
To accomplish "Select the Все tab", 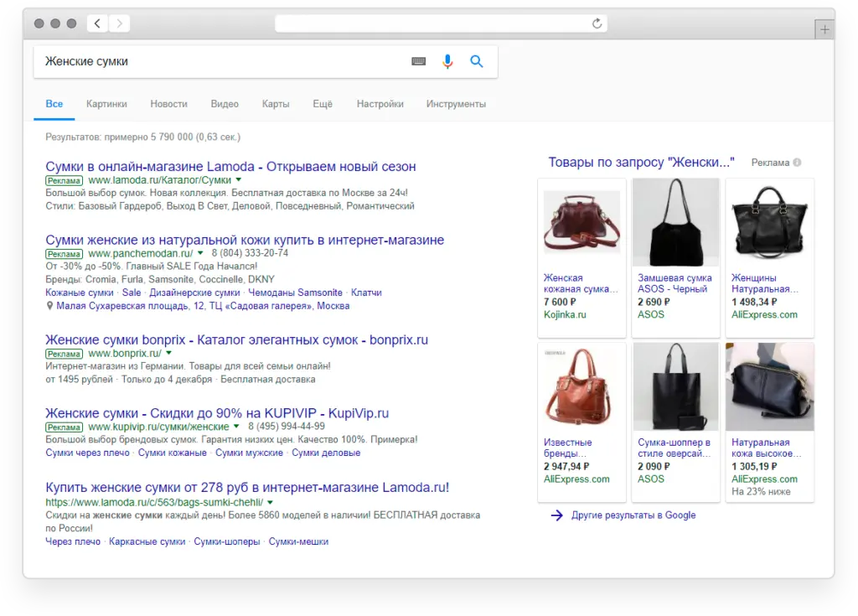I will pos(54,104).
